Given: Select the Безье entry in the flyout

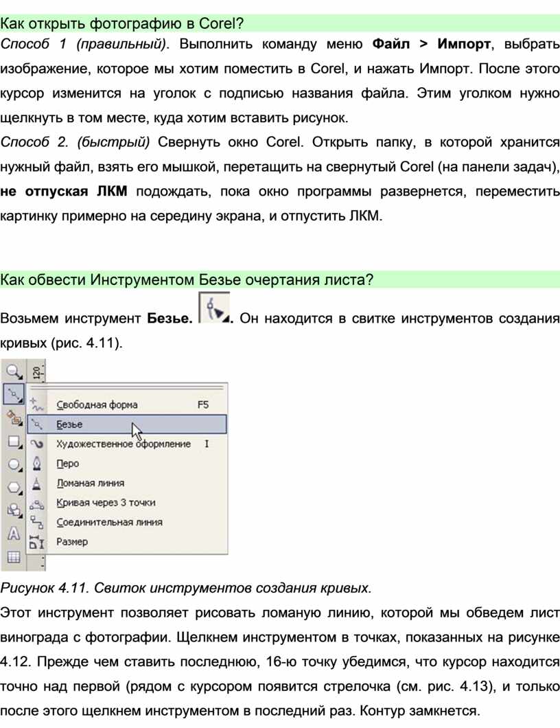Looking at the screenshot, I should pos(127,424).
